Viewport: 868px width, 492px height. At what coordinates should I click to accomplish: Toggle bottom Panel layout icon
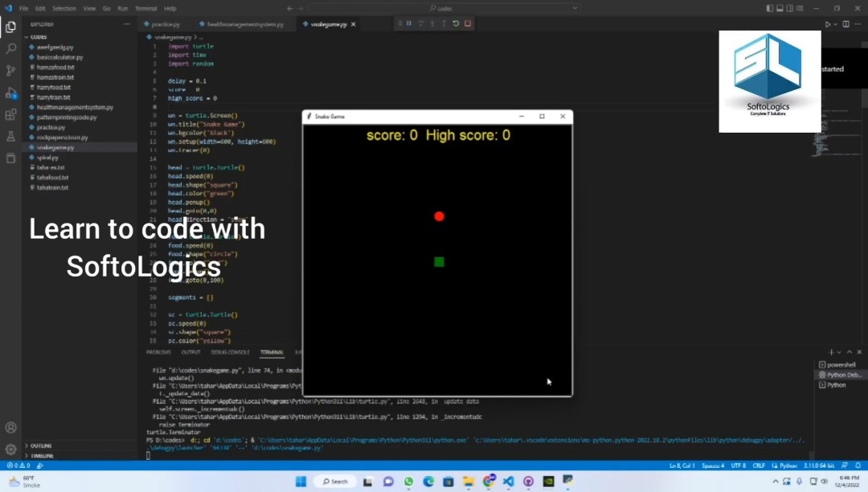coord(780,8)
